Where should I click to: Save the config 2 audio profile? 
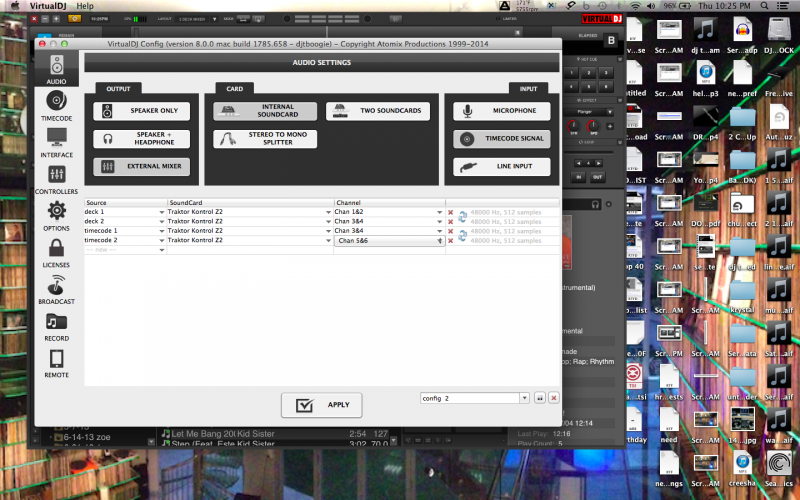tap(540, 398)
